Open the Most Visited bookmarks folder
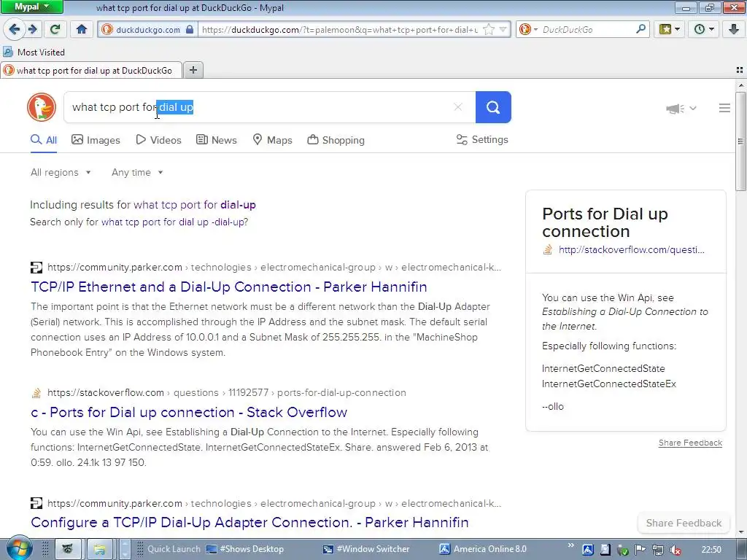 pos(34,52)
